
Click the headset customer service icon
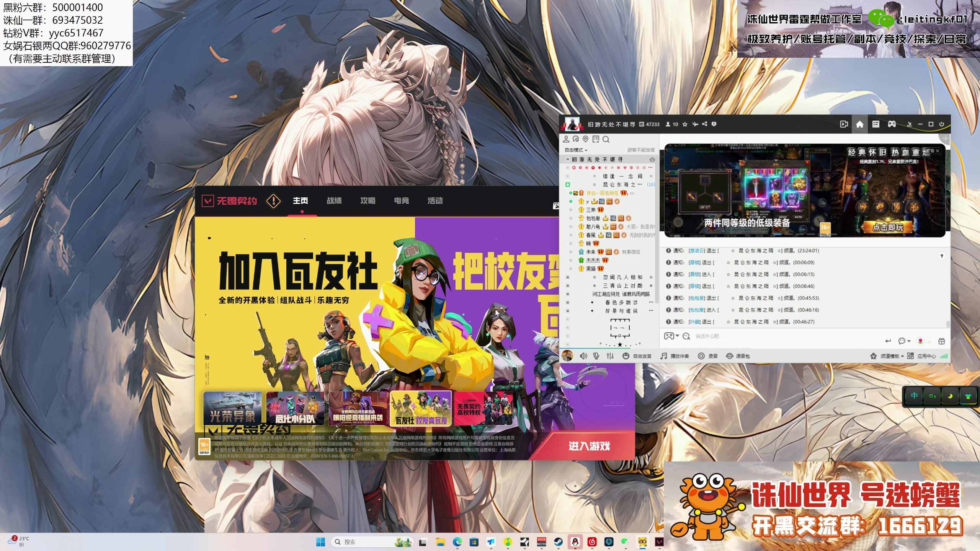[576, 139]
